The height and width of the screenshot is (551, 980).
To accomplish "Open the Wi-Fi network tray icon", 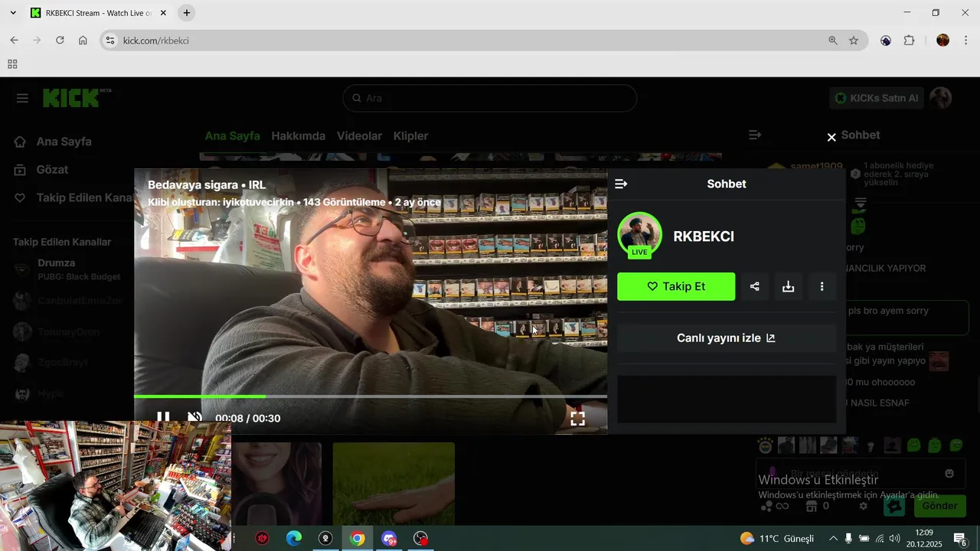I will (x=880, y=539).
